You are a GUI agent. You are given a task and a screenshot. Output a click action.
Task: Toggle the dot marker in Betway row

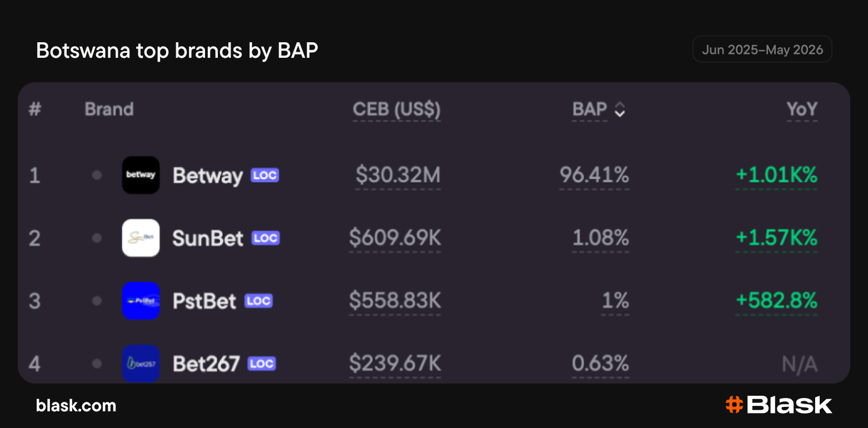97,175
